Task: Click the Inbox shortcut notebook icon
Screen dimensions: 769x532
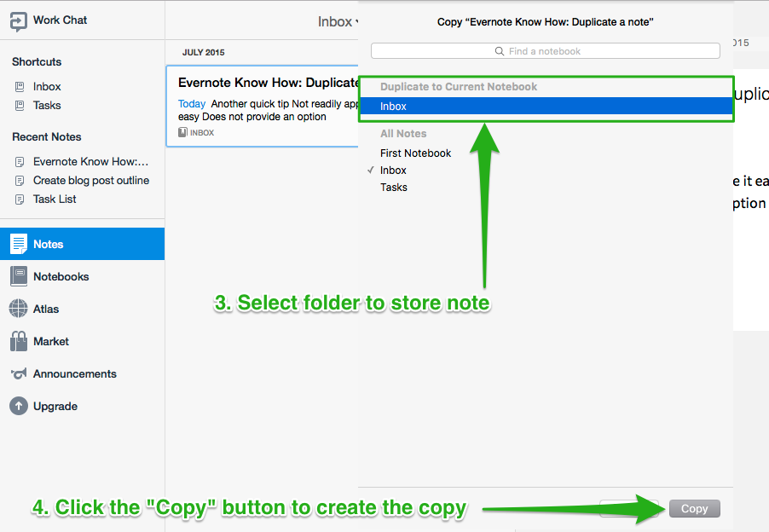Action: pos(20,87)
